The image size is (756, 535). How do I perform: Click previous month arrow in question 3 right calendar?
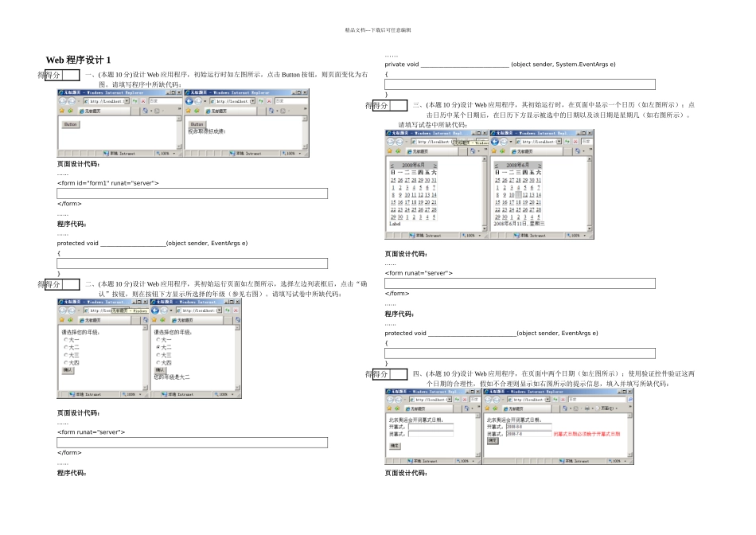[497, 166]
